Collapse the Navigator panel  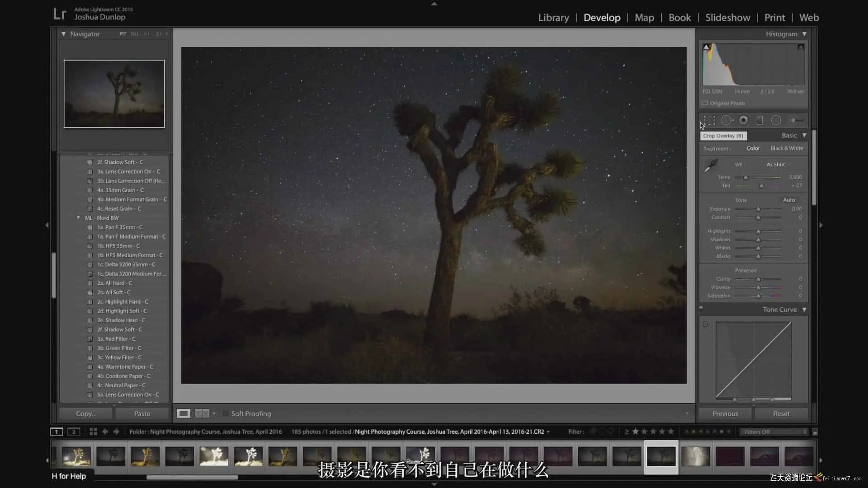pos(63,34)
